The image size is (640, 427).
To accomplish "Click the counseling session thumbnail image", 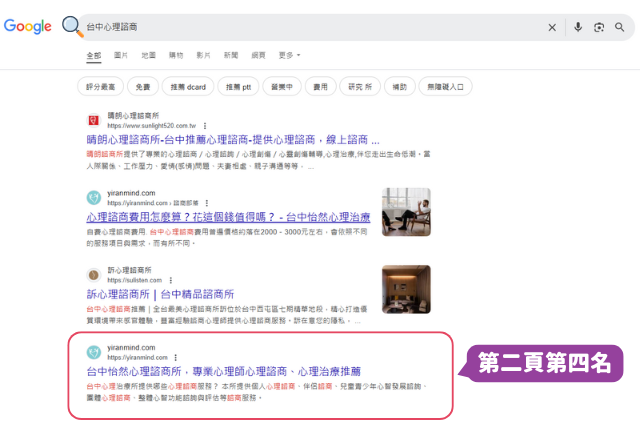I will (406, 212).
